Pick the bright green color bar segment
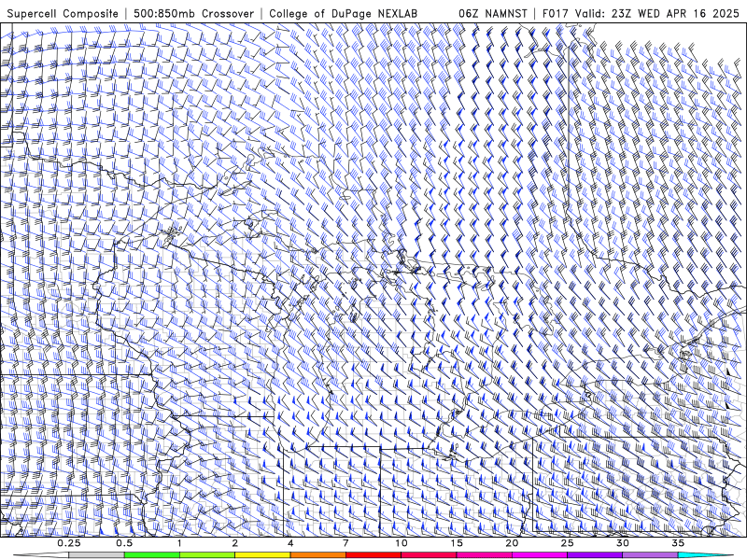Image resolution: width=747 pixels, height=560 pixels. click(152, 555)
